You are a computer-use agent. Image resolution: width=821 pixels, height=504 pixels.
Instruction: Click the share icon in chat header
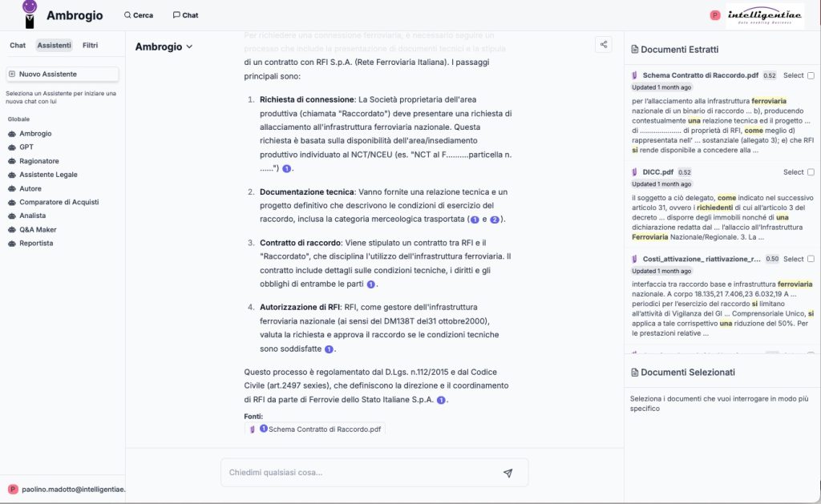[604, 45]
